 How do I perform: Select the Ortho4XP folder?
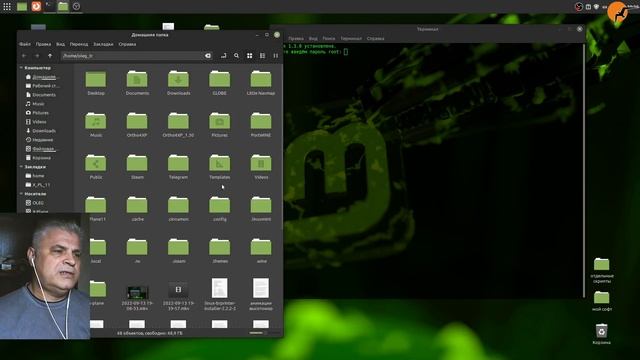tap(137, 121)
